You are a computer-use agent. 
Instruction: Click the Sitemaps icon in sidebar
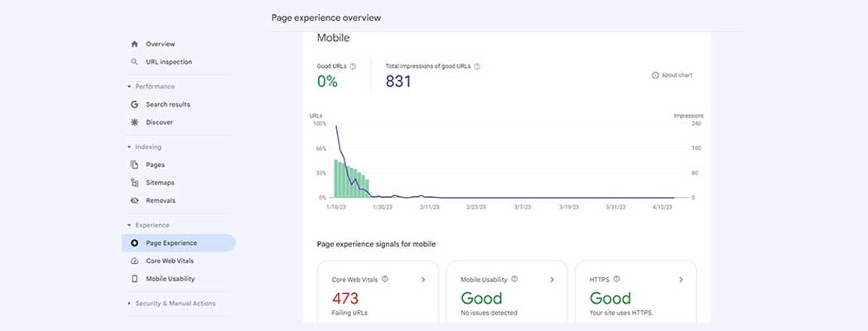point(135,183)
